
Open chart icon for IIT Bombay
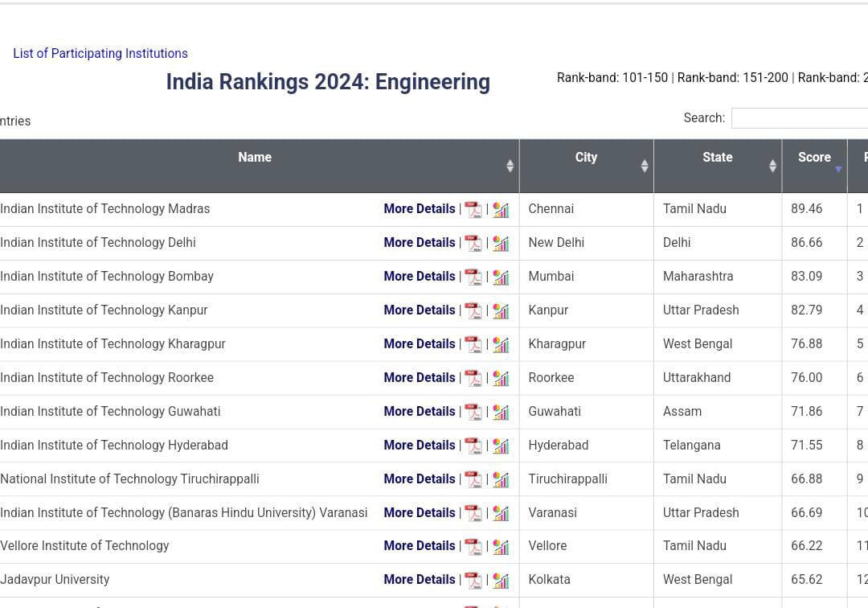tap(501, 277)
